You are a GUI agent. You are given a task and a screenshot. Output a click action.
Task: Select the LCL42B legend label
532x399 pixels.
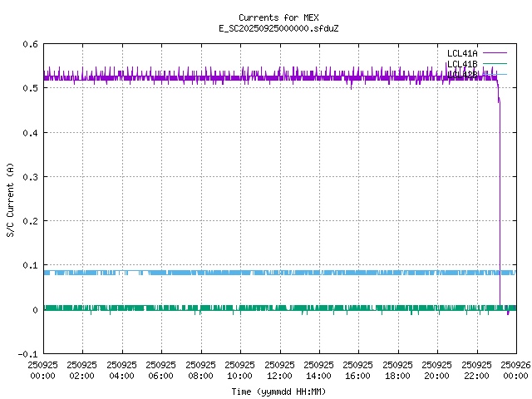click(x=461, y=75)
